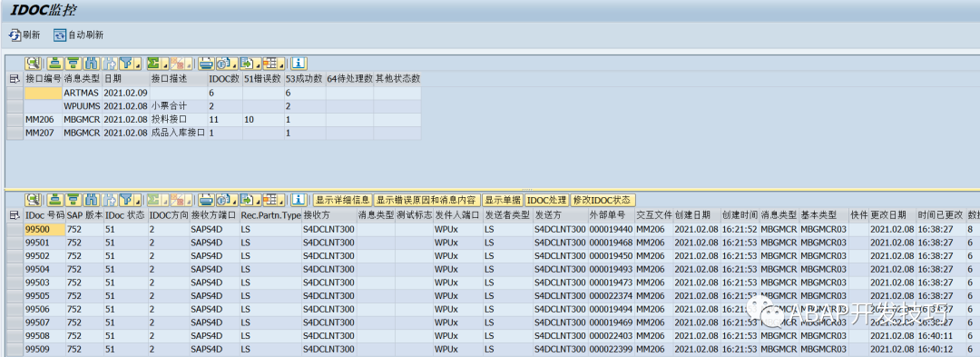Click Find binoculars icon in lower grid toolbar
Image resolution: width=980 pixels, height=357 pixels.
[x=92, y=200]
